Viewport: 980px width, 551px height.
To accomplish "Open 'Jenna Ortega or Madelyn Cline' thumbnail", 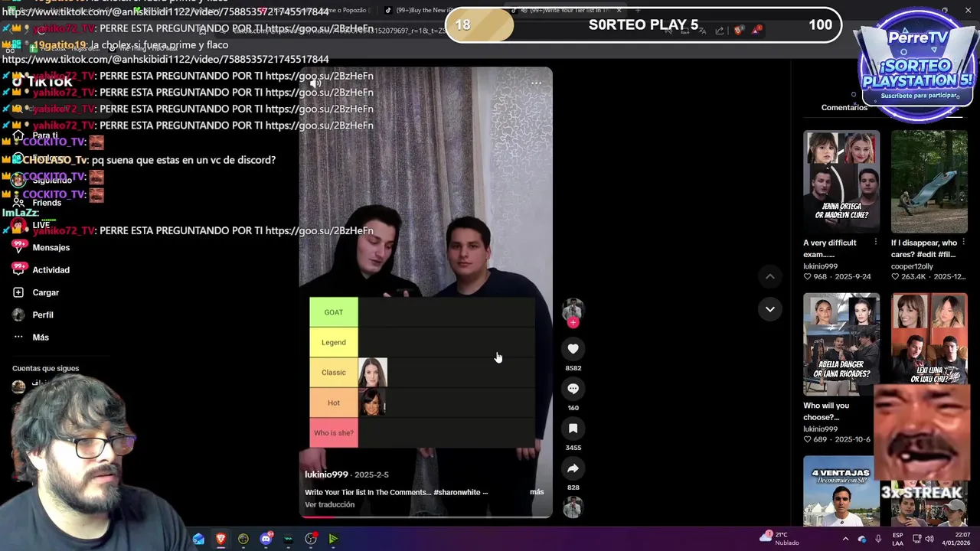I will pos(841,181).
